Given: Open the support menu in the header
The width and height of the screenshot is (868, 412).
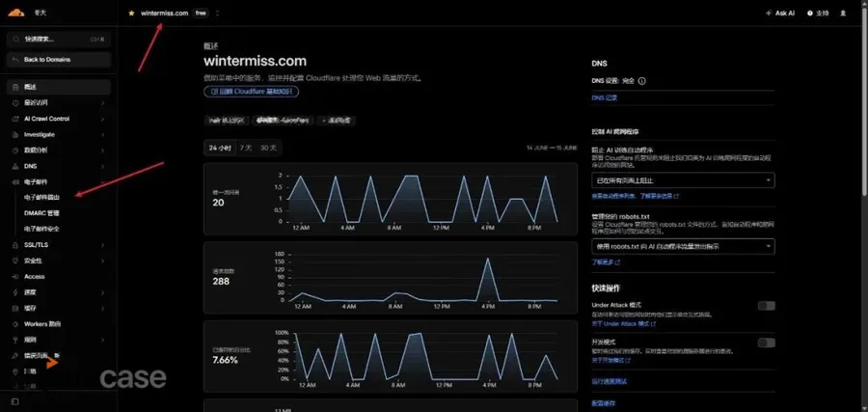Looking at the screenshot, I should 818,13.
